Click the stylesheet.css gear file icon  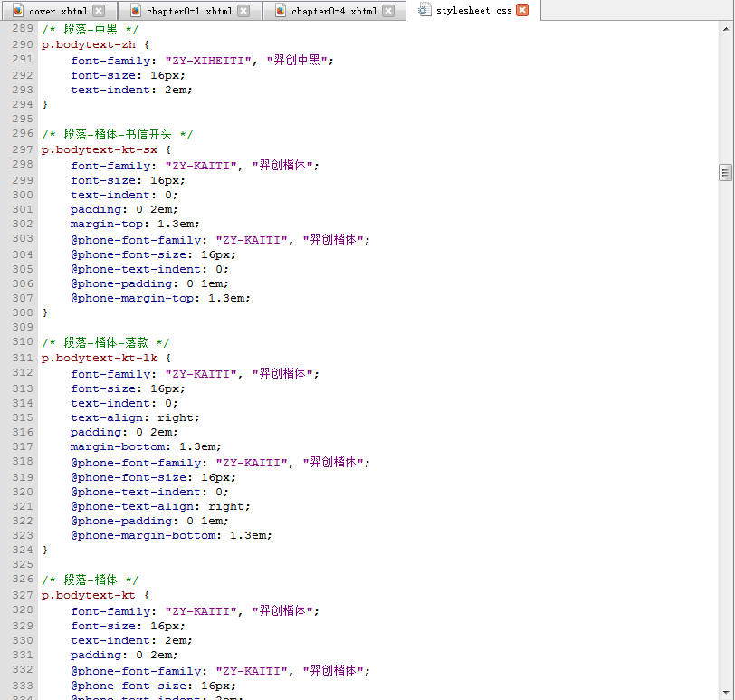tap(425, 11)
